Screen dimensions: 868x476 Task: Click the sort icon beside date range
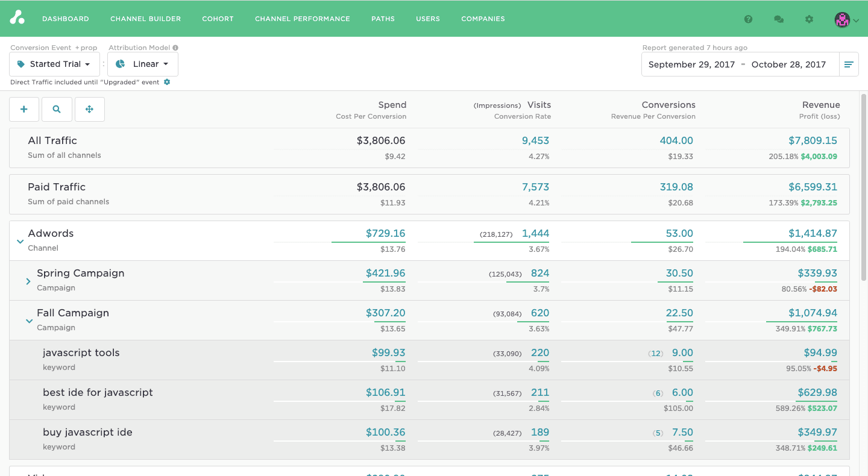coord(849,64)
